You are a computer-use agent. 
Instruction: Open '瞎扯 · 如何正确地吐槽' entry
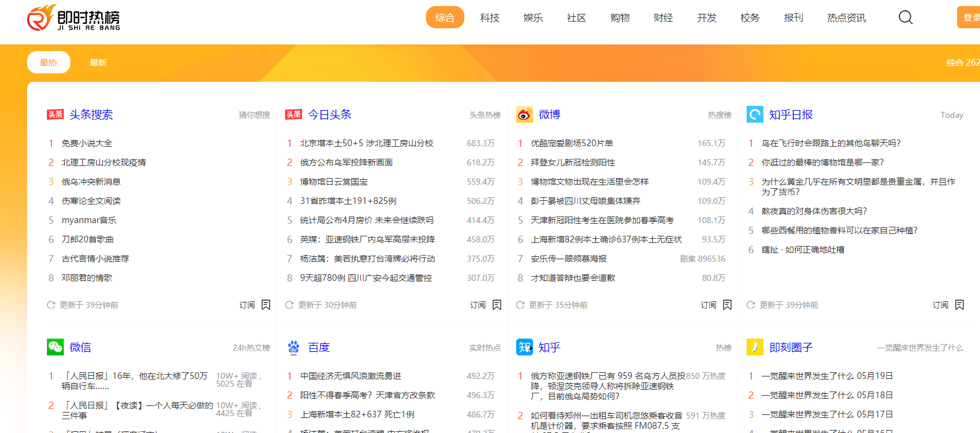point(803,250)
